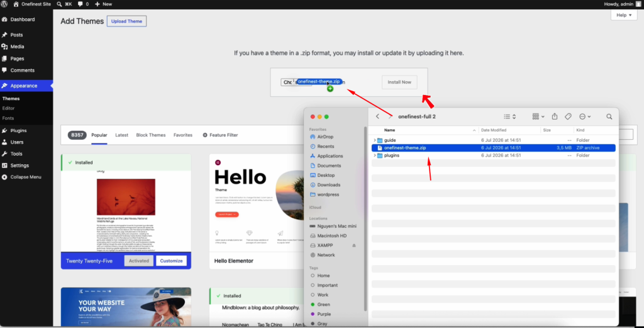
Task: Select onefinest-theme.zip in Finder
Action: tap(493, 147)
